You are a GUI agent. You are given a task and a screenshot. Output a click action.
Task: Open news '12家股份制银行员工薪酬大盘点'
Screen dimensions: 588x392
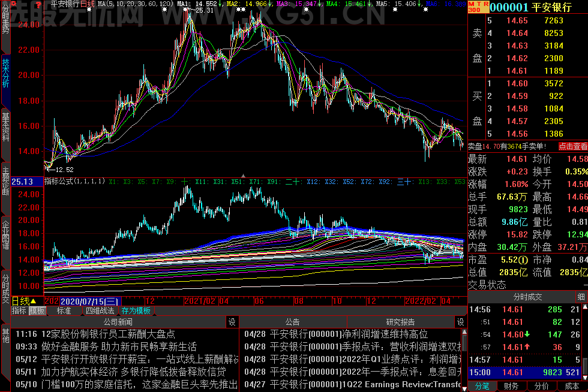pyautogui.click(x=108, y=334)
